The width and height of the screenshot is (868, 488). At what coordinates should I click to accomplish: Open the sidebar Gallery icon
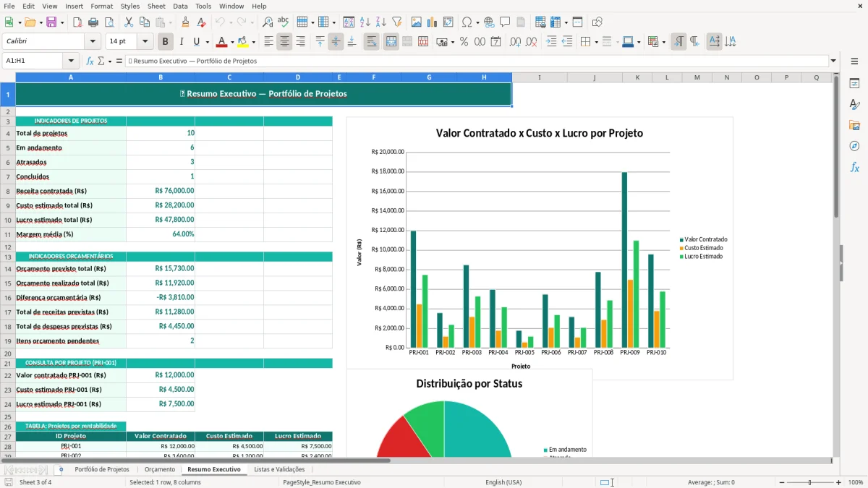[854, 125]
